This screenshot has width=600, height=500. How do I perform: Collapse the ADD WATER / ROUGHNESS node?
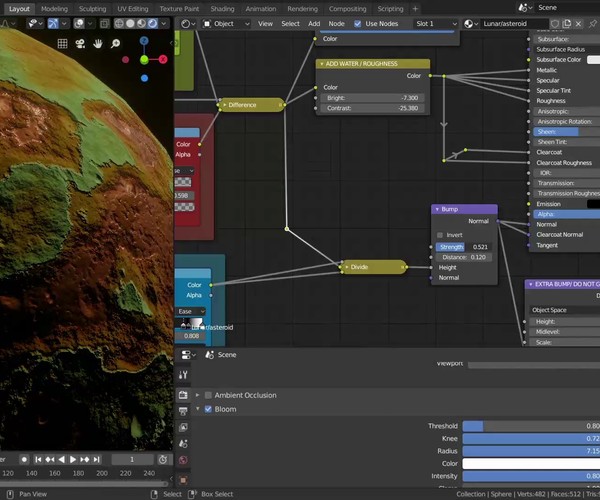(322, 64)
